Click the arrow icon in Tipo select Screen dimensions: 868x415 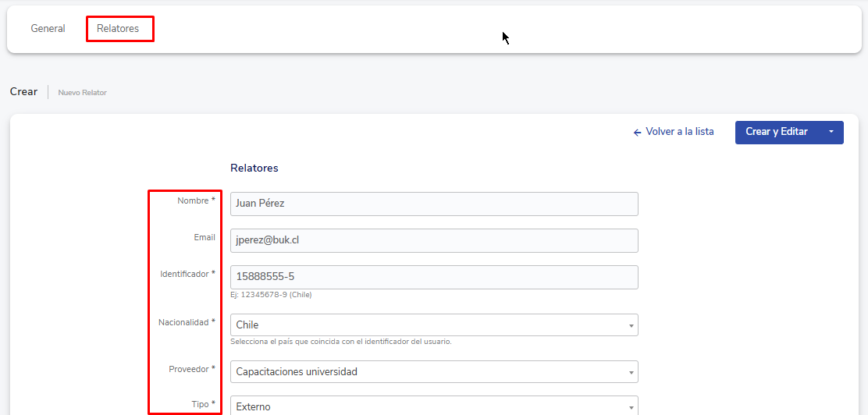point(631,406)
